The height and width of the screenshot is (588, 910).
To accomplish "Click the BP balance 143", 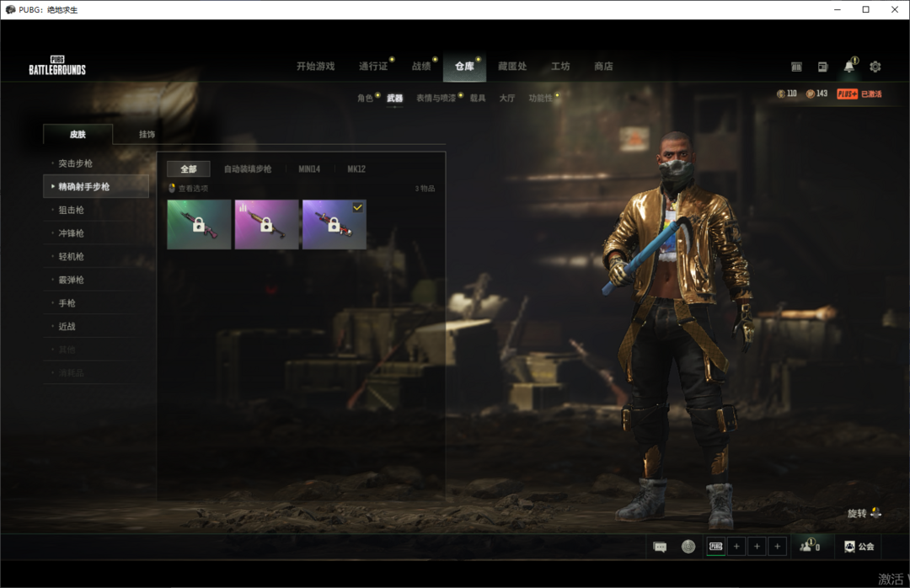I will 816,94.
